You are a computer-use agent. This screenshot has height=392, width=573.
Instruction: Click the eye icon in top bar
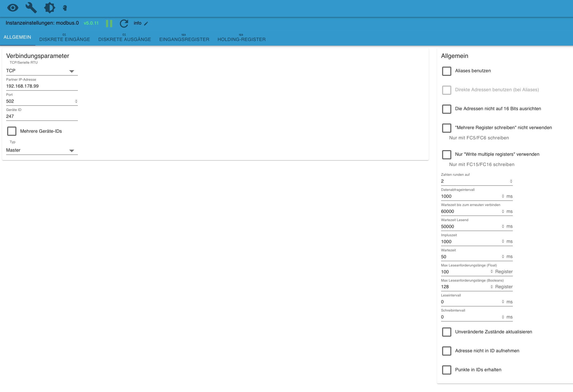coord(13,8)
